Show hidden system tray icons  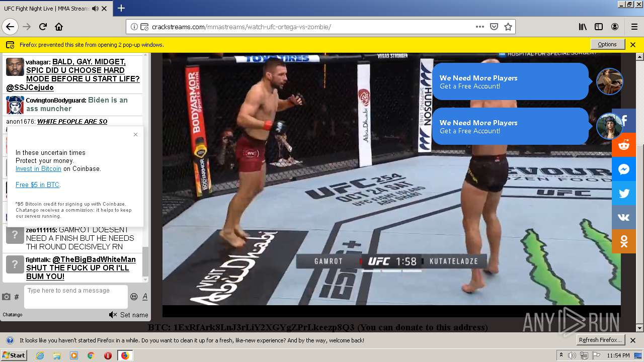561,355
